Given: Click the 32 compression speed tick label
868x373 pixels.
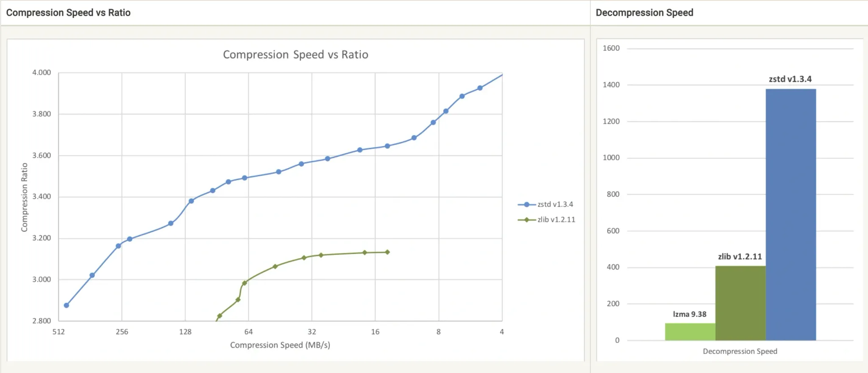Looking at the screenshot, I should pos(312,332).
